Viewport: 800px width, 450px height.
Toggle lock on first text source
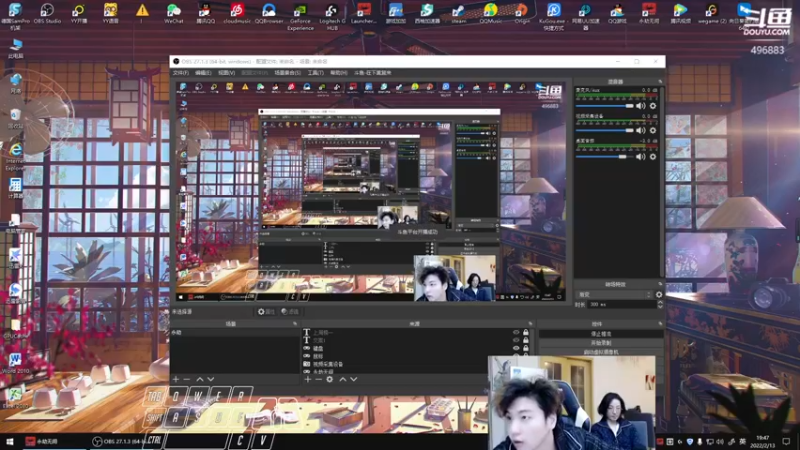click(526, 332)
